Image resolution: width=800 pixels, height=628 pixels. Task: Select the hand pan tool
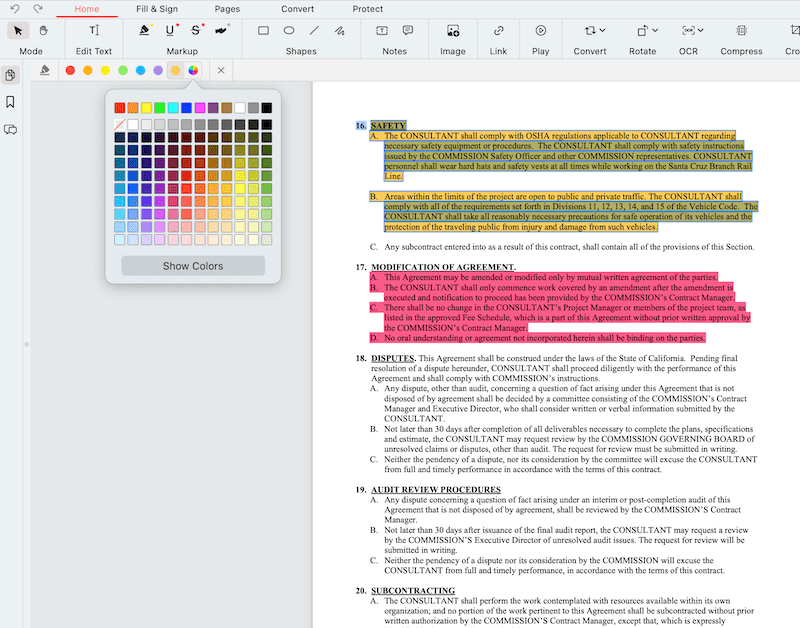[x=43, y=31]
